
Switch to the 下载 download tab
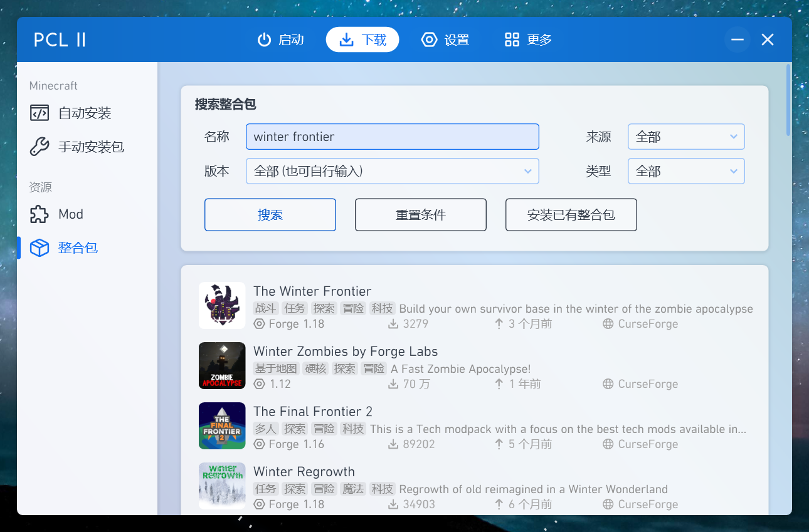(362, 40)
